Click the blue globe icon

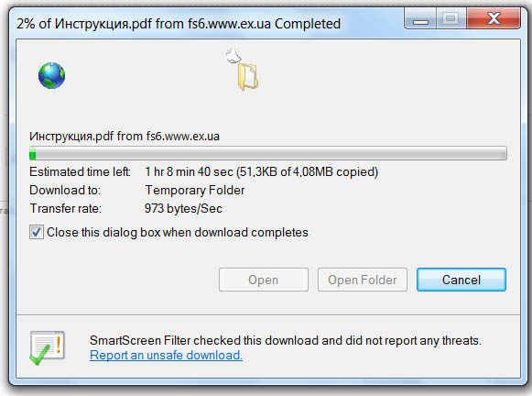(51, 75)
